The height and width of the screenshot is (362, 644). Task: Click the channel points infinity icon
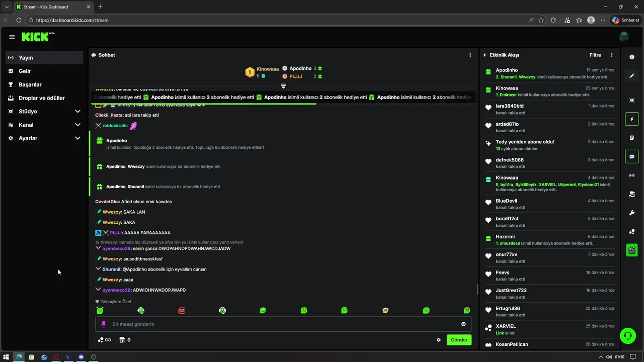(104, 340)
